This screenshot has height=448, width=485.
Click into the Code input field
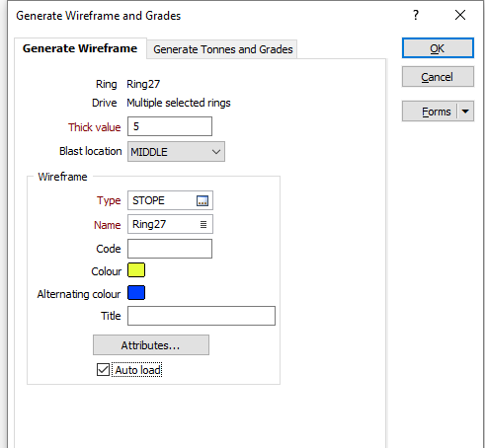pyautogui.click(x=170, y=249)
